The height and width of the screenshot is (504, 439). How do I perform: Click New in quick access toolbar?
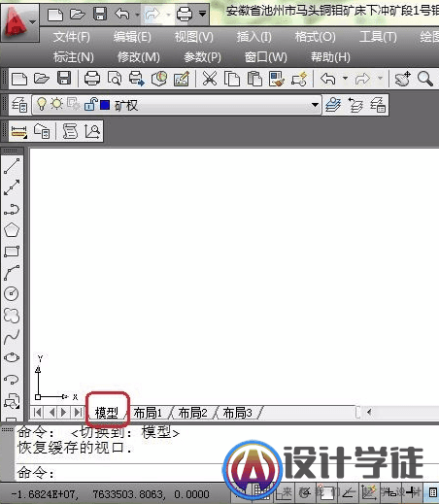(55, 15)
